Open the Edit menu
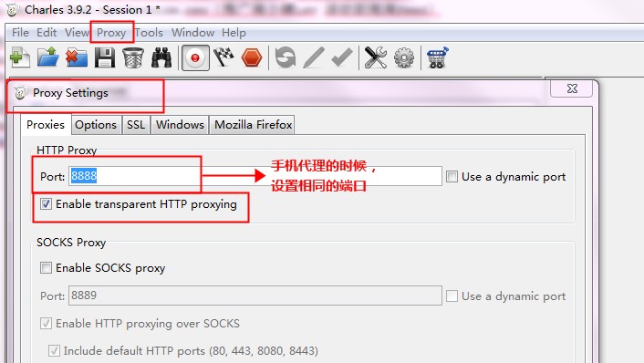The width and height of the screenshot is (644, 363). [x=47, y=33]
